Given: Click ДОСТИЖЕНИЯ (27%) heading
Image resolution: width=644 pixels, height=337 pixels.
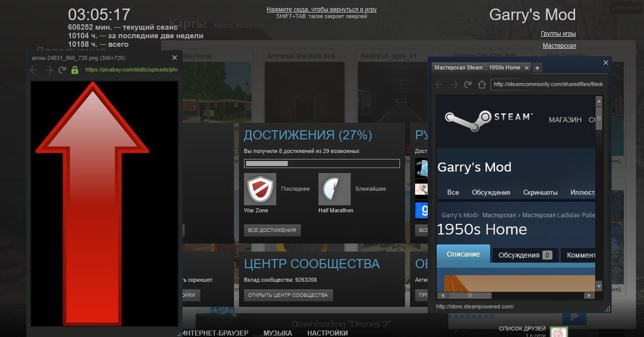Looking at the screenshot, I should [x=308, y=135].
